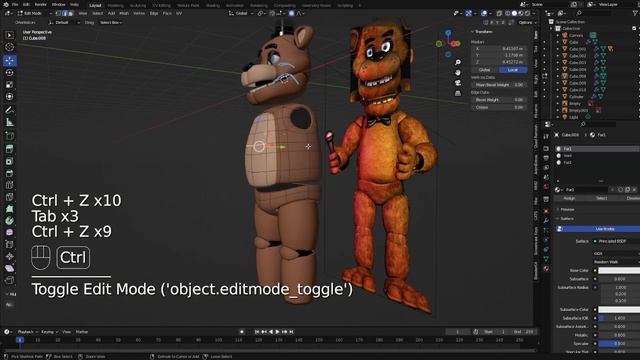Enable edge select mode
Viewport: 640px width, 360px height.
point(64,13)
